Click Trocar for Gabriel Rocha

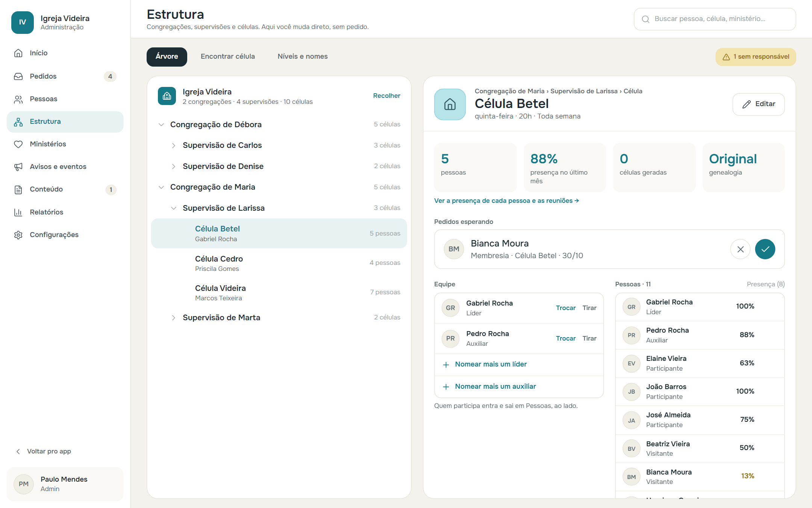point(566,308)
